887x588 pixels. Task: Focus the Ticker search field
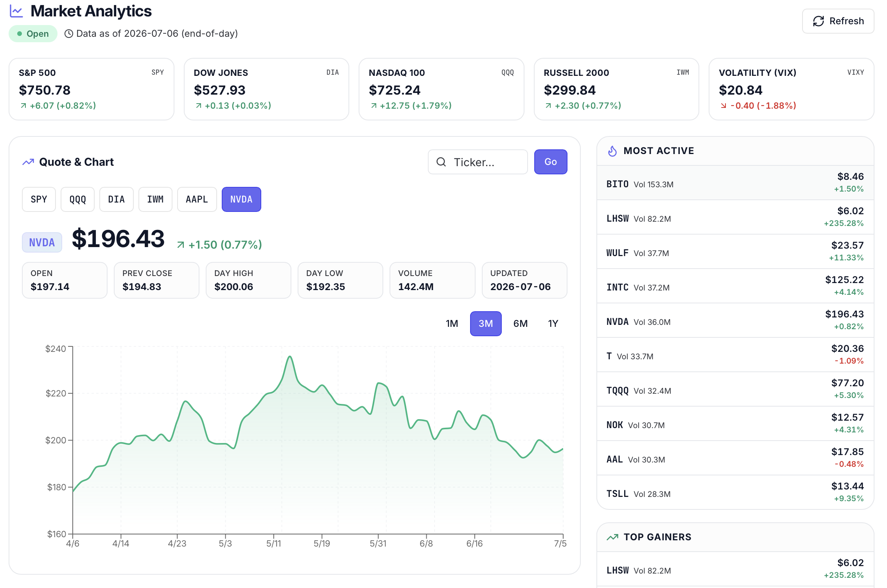478,162
